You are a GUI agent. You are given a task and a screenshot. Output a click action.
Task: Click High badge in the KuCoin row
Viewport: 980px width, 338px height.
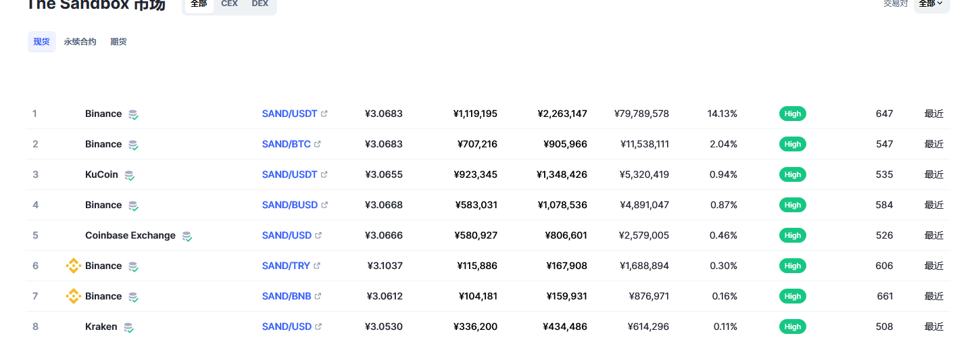coord(793,174)
